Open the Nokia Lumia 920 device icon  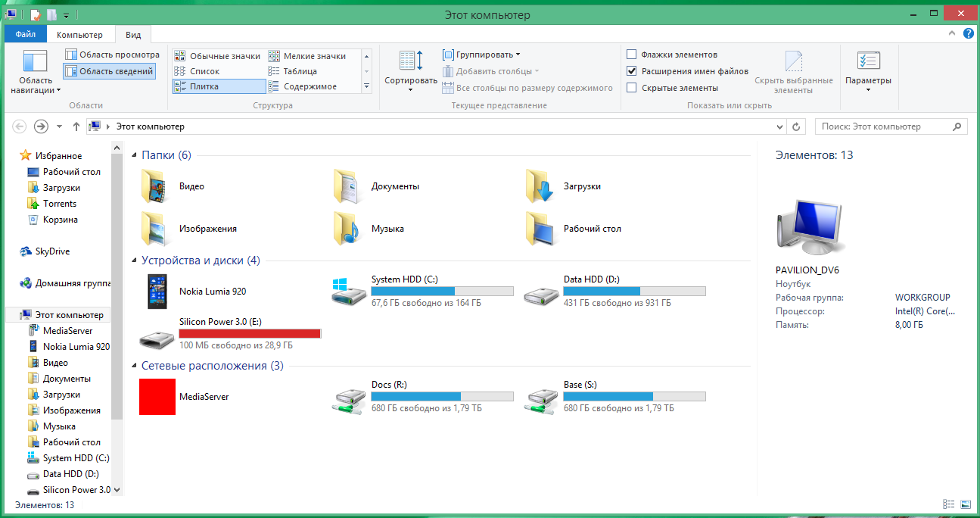pos(157,292)
